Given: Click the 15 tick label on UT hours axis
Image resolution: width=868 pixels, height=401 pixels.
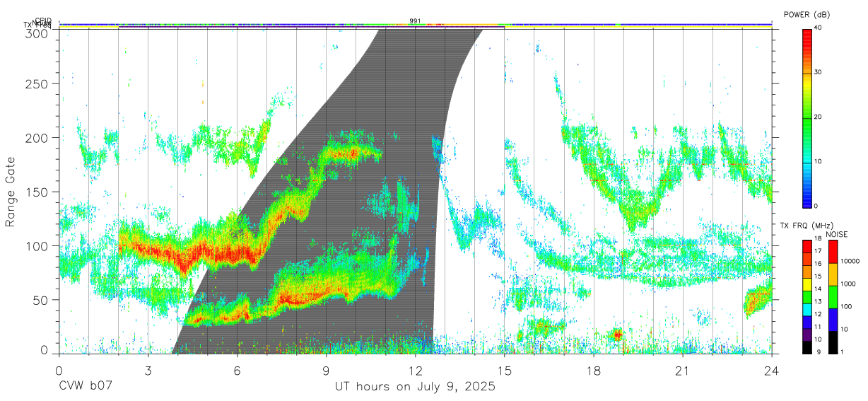Looking at the screenshot, I should [x=505, y=371].
